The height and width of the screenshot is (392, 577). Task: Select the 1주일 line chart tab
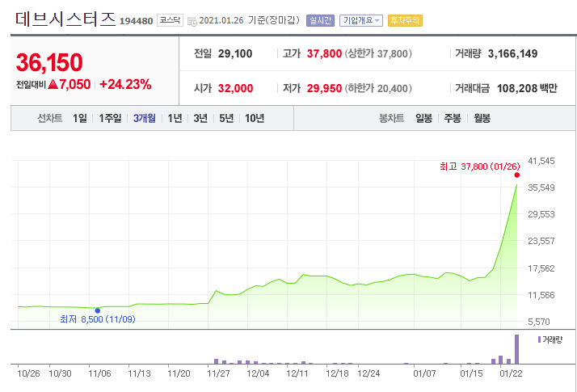tap(110, 118)
